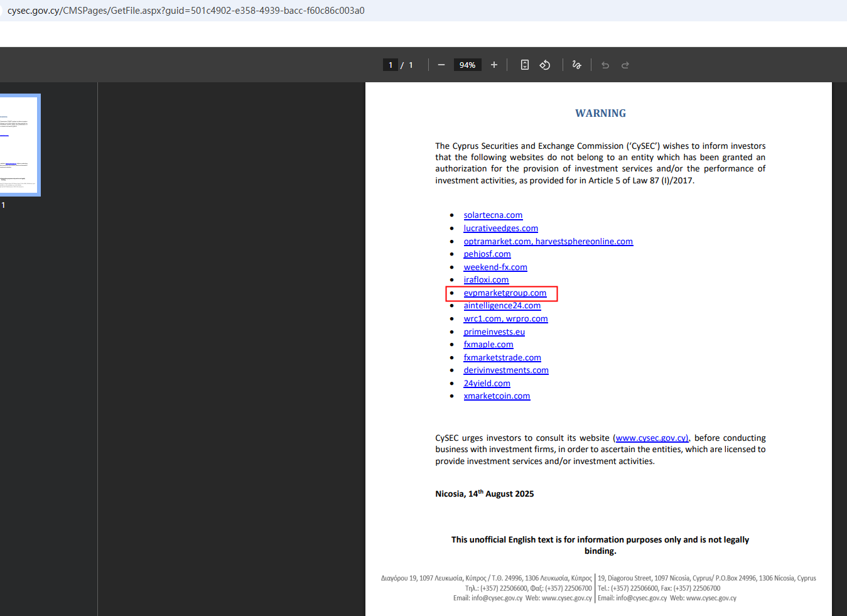Viewport: 847px width, 616px height.
Task: Open the weekend-fx.com link
Action: click(x=495, y=267)
